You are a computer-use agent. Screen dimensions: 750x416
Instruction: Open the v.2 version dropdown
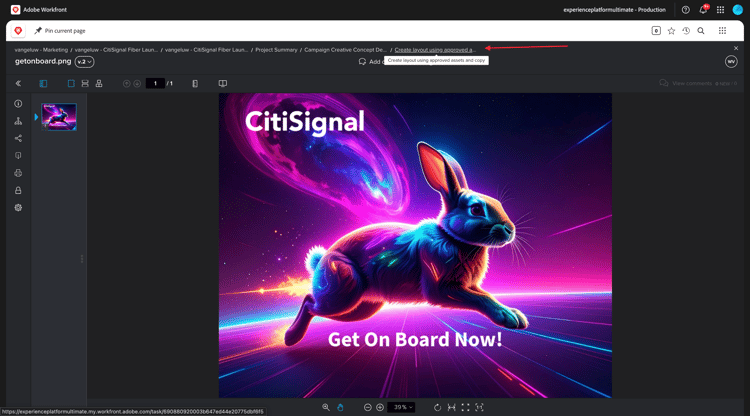pos(84,62)
